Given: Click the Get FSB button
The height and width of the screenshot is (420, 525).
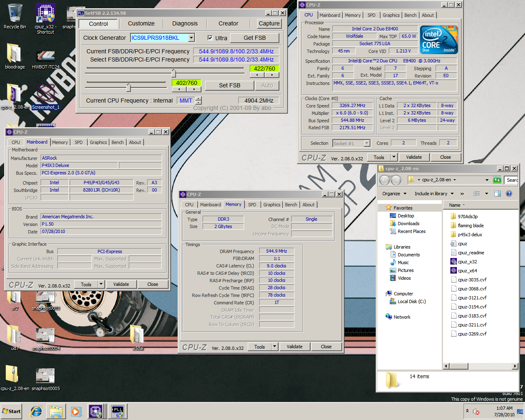Looking at the screenshot, I should pos(255,38).
